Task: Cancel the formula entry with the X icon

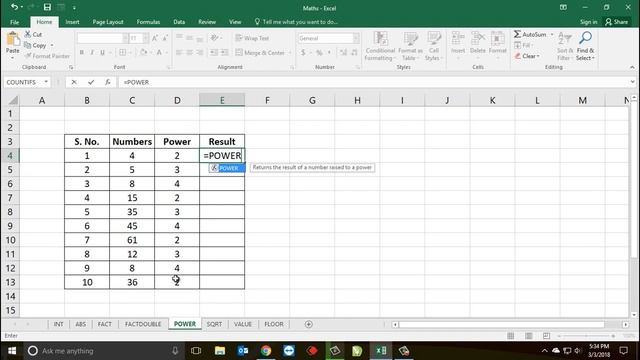Action: [x=74, y=82]
